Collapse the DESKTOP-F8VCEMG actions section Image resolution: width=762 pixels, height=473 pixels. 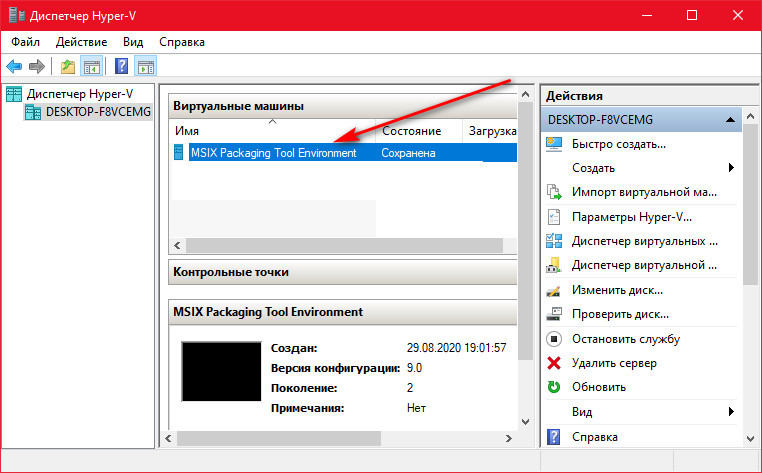730,120
